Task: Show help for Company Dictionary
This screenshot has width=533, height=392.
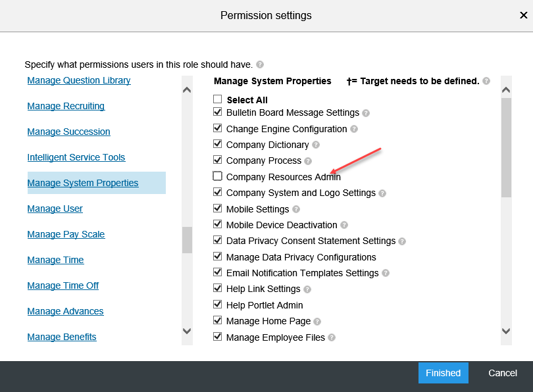Action: [x=316, y=145]
